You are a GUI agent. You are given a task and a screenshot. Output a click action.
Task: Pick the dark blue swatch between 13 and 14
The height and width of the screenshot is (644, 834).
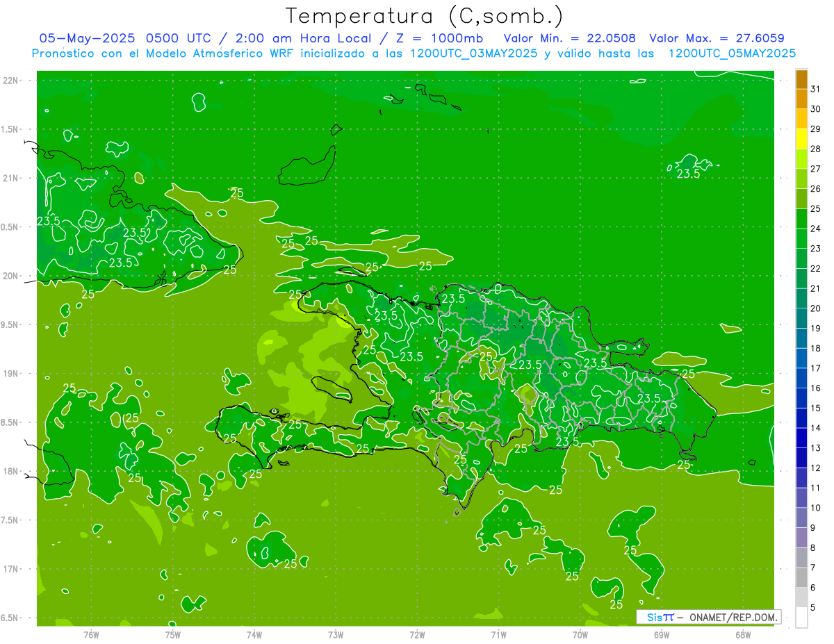pyautogui.click(x=801, y=438)
